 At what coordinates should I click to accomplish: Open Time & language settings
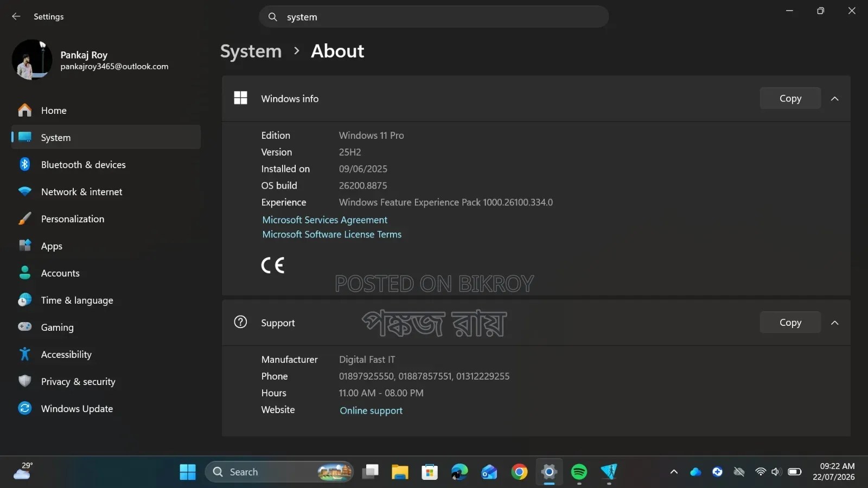coord(106,300)
